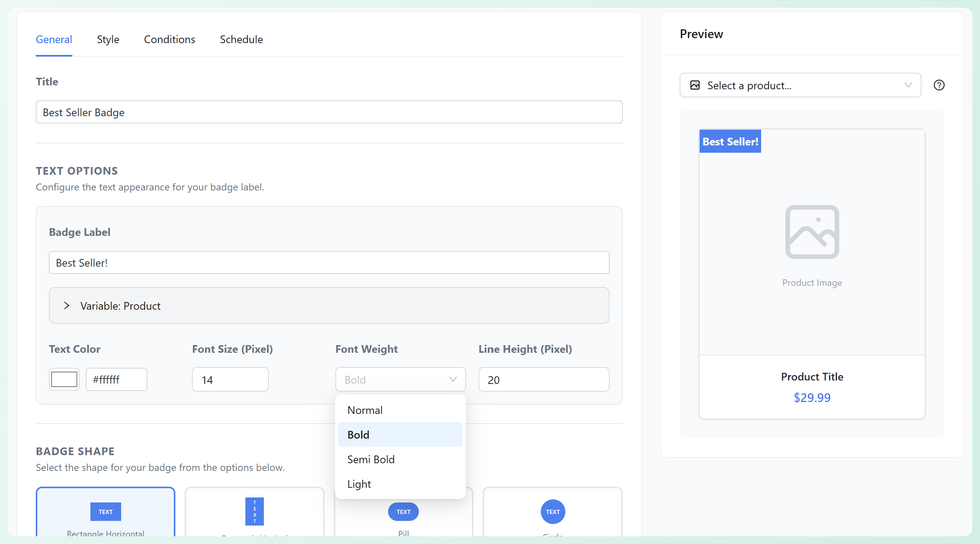The width and height of the screenshot is (980, 544).
Task: Focus the Font Size pixel input
Action: tap(230, 380)
